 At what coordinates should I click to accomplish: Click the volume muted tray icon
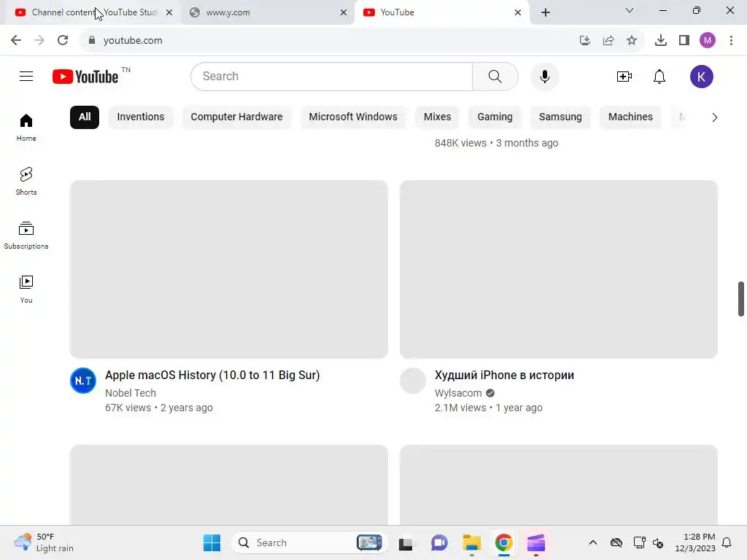(x=658, y=542)
